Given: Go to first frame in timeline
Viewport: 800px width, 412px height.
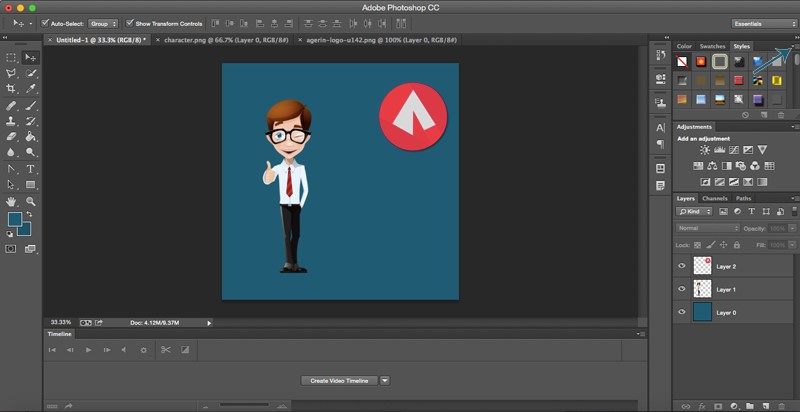Looking at the screenshot, I should (52, 350).
